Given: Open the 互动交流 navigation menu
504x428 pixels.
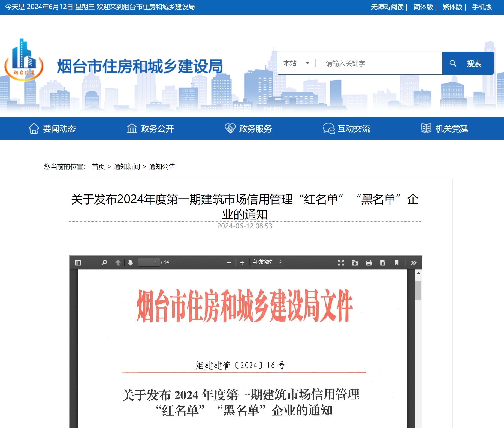Looking at the screenshot, I should (346, 128).
